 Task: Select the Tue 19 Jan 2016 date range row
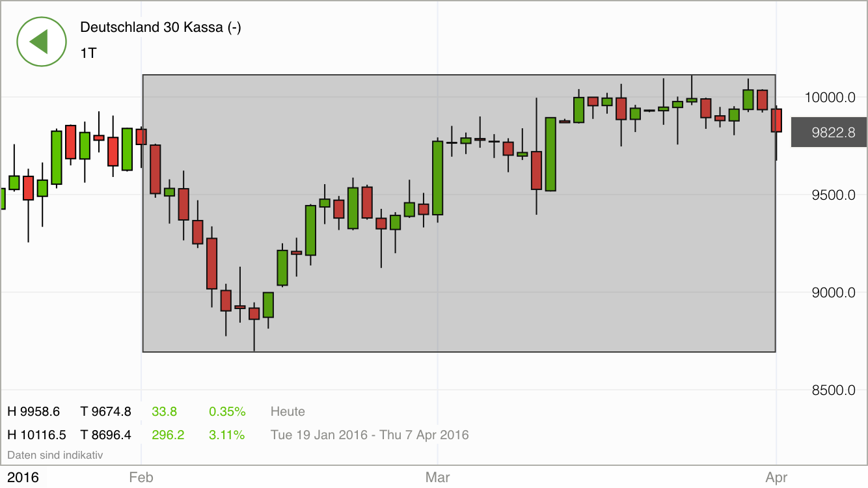[x=370, y=435]
